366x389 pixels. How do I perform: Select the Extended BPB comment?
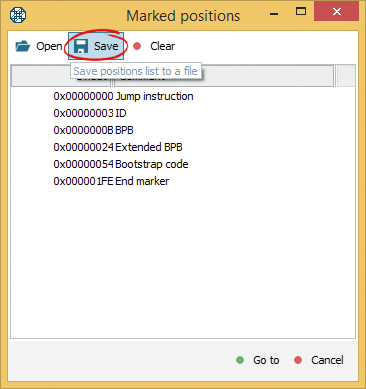(x=149, y=147)
